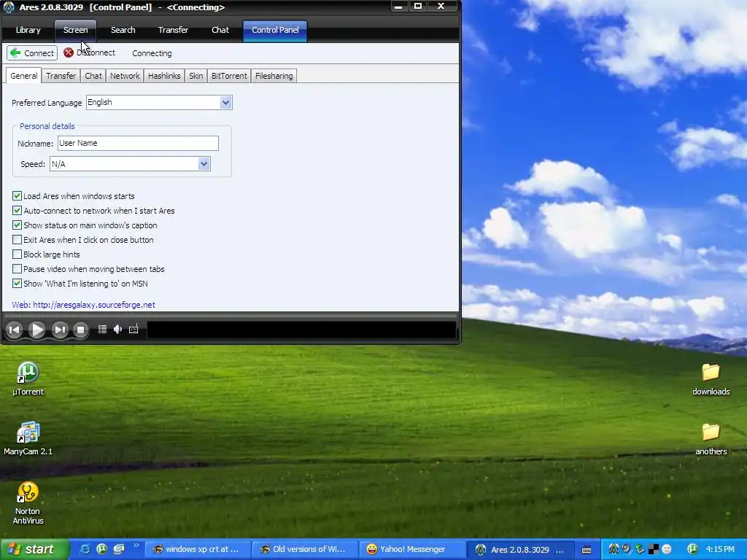
Task: Open the Filesharing settings subtab
Action: pos(274,76)
